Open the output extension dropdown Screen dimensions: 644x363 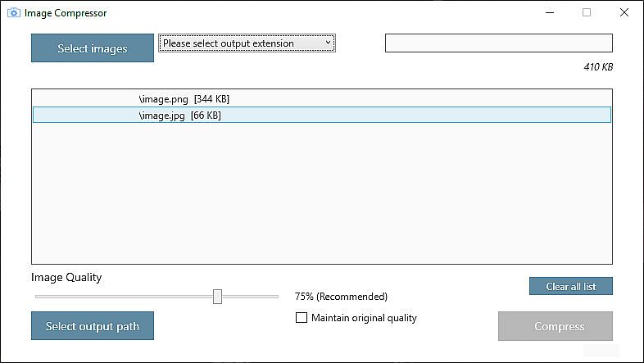click(x=247, y=43)
